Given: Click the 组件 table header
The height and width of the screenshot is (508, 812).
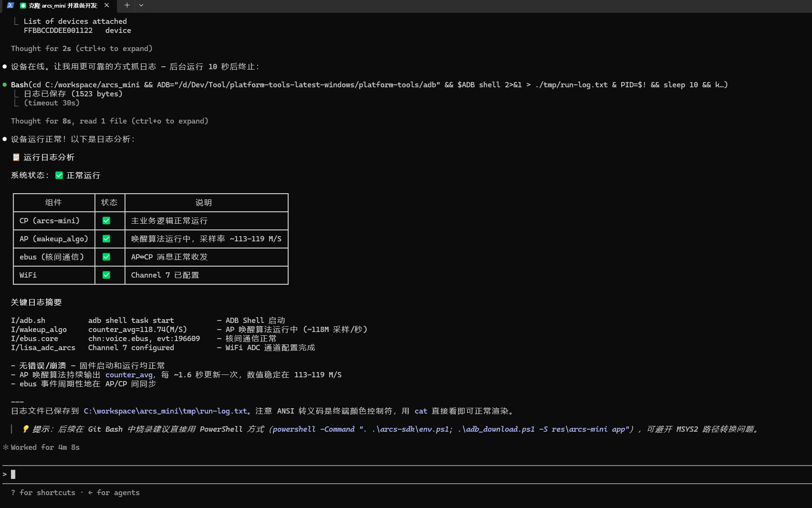Looking at the screenshot, I should [53, 202].
